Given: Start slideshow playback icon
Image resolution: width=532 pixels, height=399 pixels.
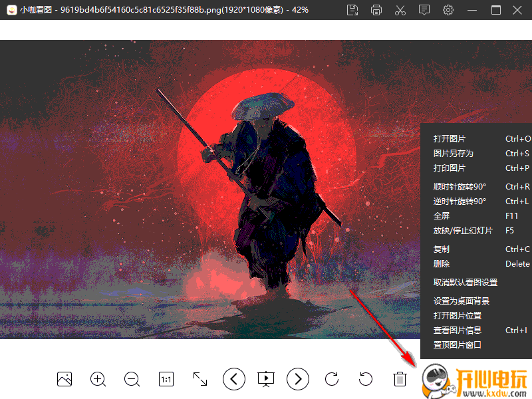Looking at the screenshot, I should point(266,379).
